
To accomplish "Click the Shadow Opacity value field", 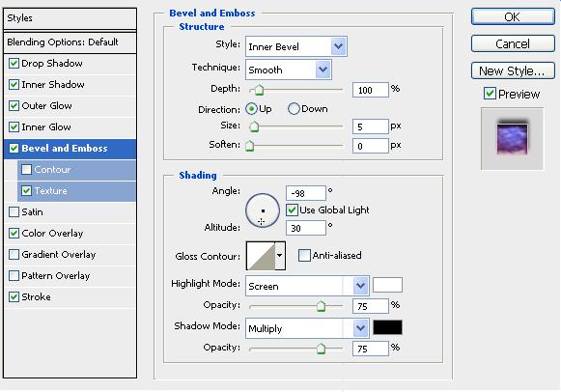I will [x=371, y=349].
